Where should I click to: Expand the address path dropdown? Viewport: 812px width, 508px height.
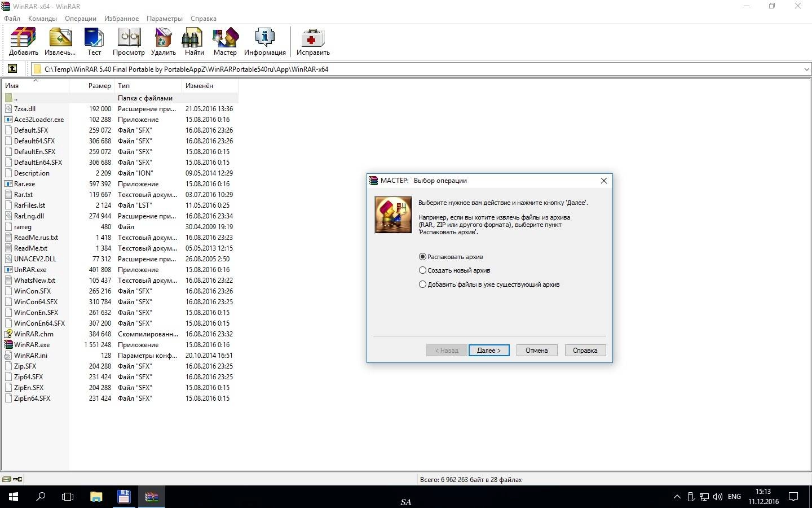(806, 69)
